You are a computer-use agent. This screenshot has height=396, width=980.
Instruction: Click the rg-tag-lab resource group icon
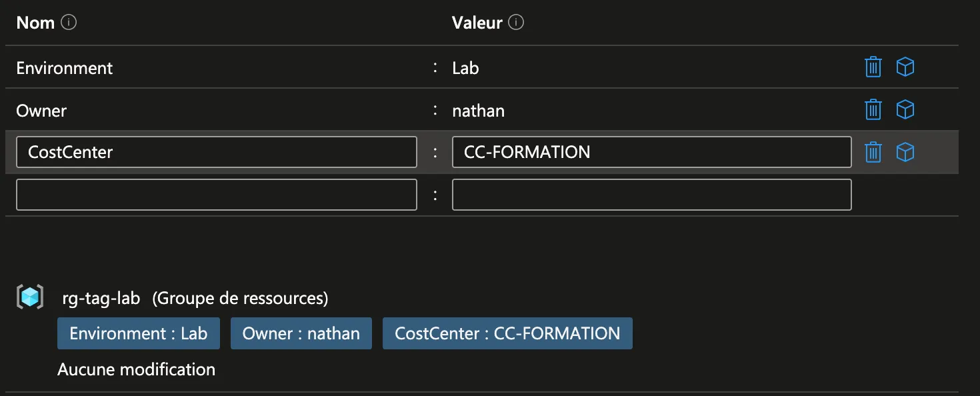pos(30,297)
